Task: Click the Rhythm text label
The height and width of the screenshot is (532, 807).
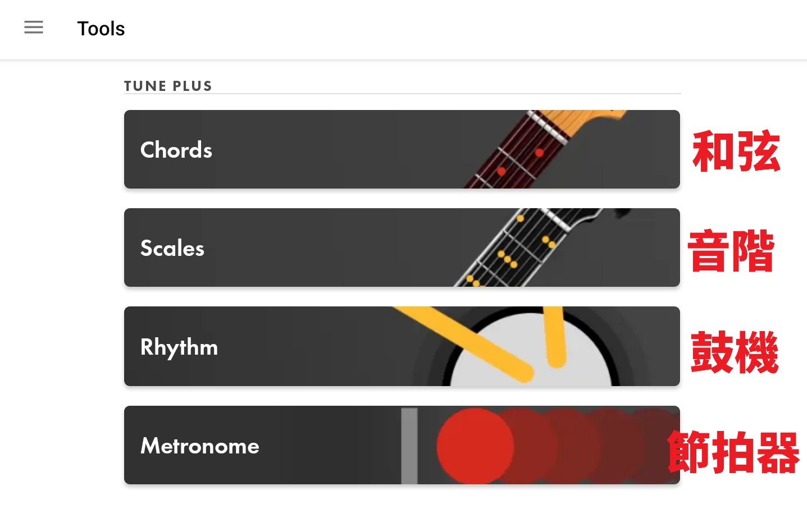Action: (x=179, y=347)
